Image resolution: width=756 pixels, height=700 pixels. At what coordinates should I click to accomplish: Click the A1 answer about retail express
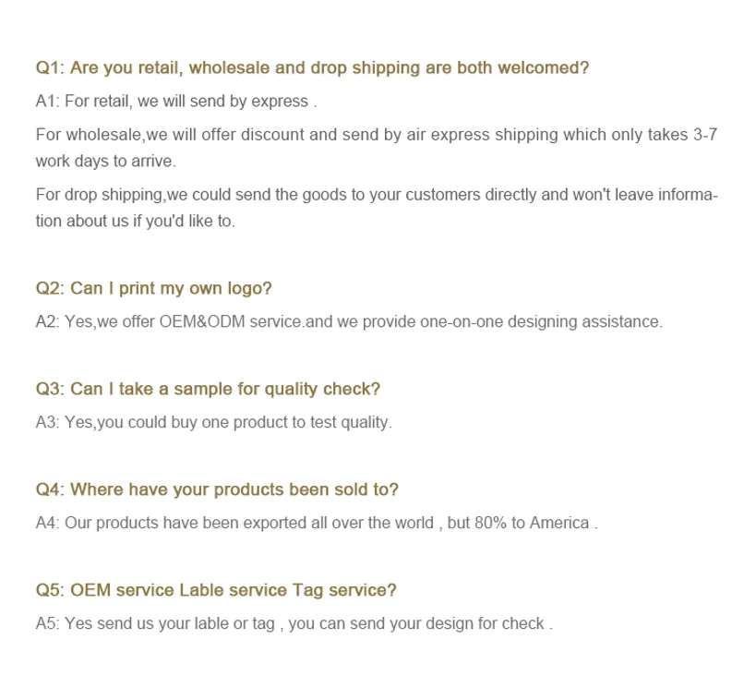(176, 101)
